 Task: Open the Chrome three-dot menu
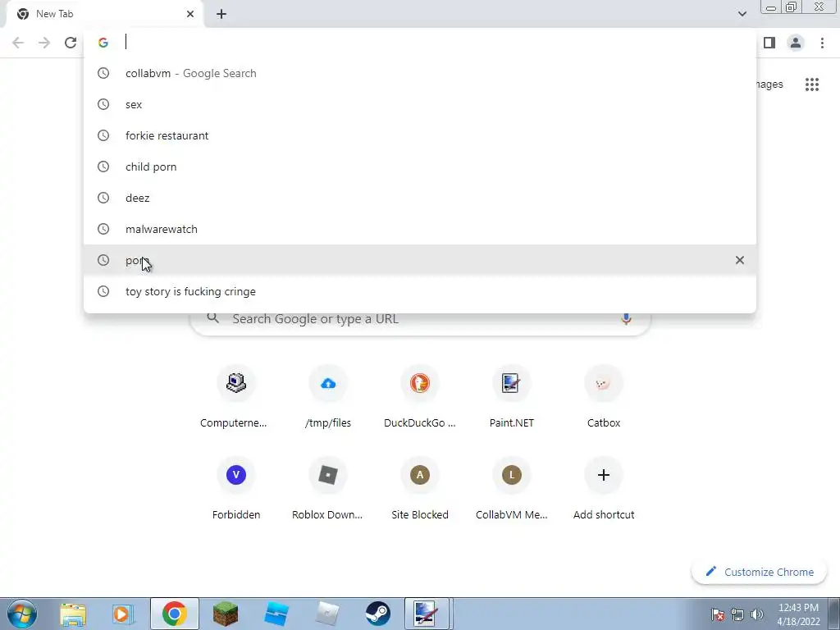tap(822, 43)
